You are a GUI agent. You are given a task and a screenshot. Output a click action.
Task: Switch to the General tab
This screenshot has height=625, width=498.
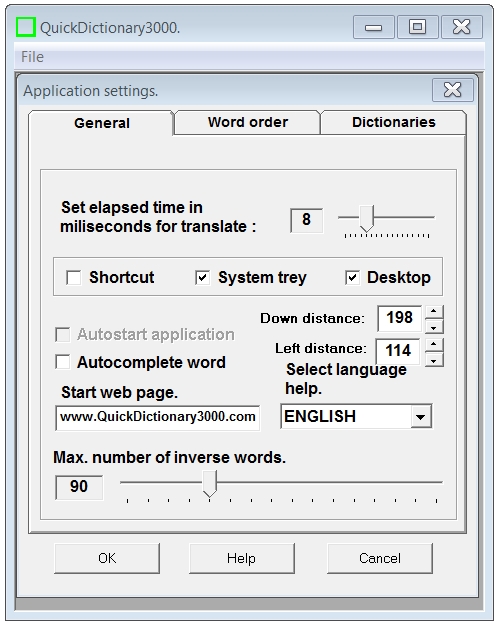(x=102, y=123)
